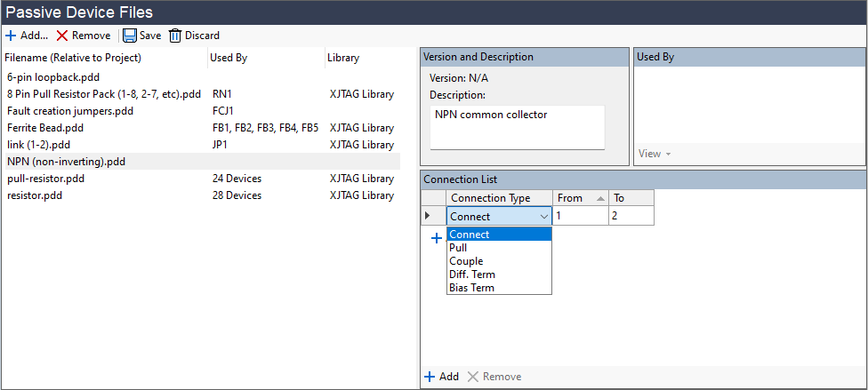The image size is (868, 390).
Task: Click the red Remove X icon
Action: coord(62,36)
